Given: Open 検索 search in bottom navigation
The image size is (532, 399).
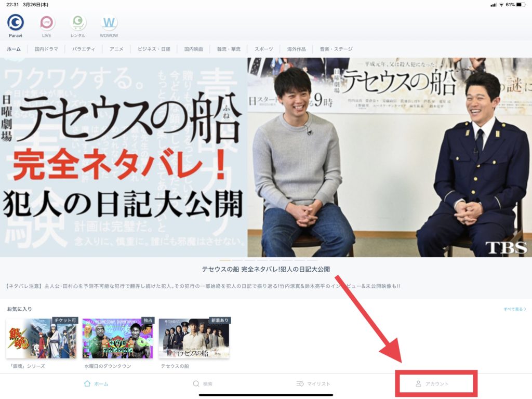Looking at the screenshot, I should pyautogui.click(x=203, y=384).
